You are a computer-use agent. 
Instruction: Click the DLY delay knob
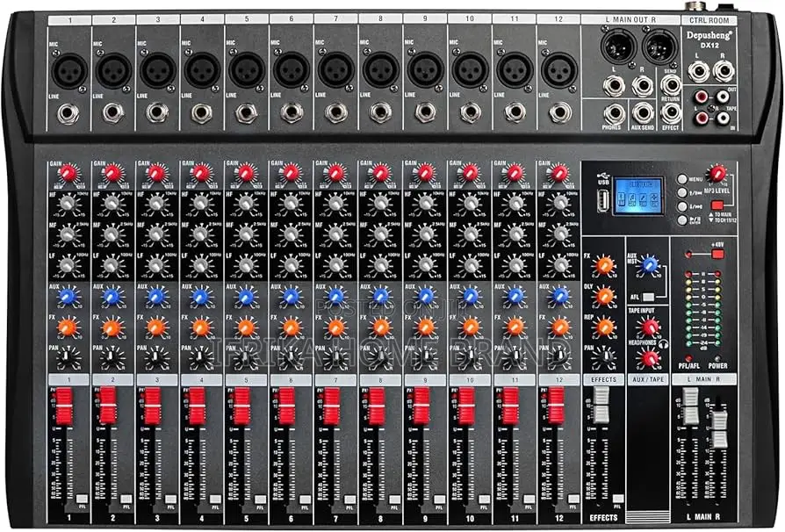604,296
